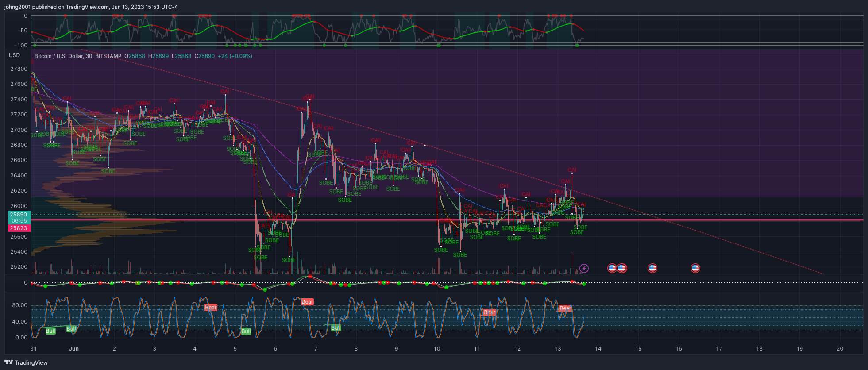Image resolution: width=868 pixels, height=370 pixels.
Task: Click the Jun month label on time axis
Action: point(74,349)
